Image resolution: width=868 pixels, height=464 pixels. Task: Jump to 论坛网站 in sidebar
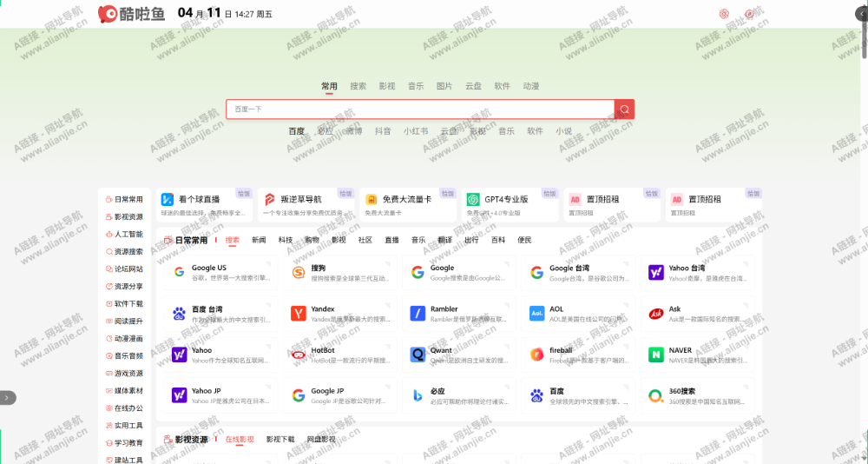[124, 268]
